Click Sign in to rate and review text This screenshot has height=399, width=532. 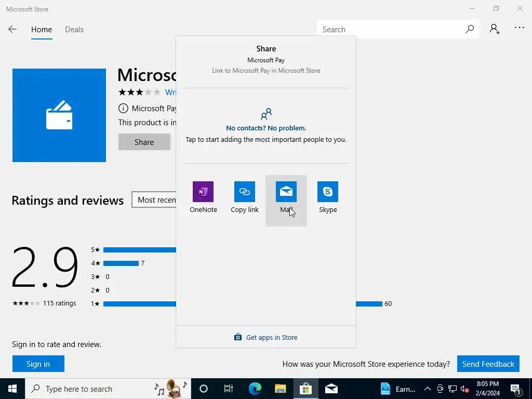point(57,344)
